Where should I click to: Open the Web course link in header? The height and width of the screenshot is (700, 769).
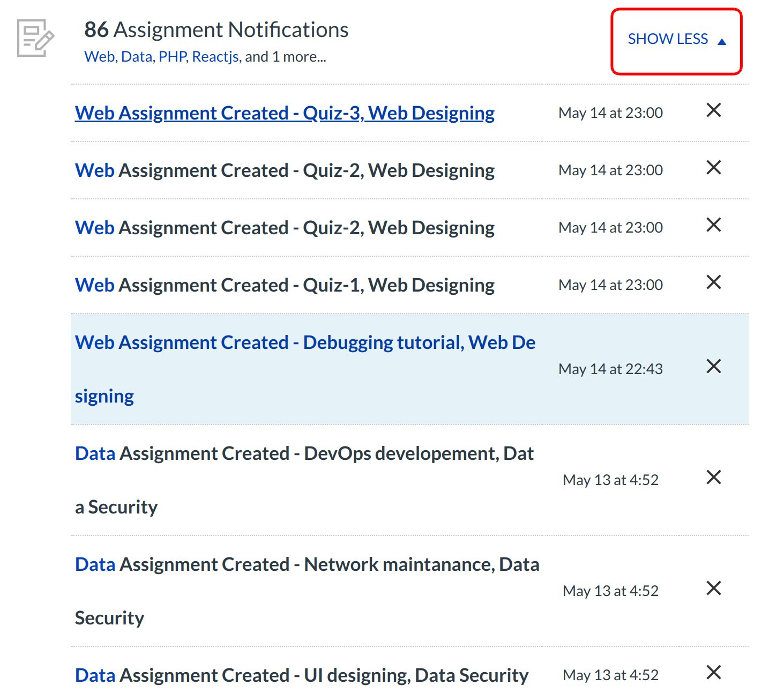coord(99,57)
